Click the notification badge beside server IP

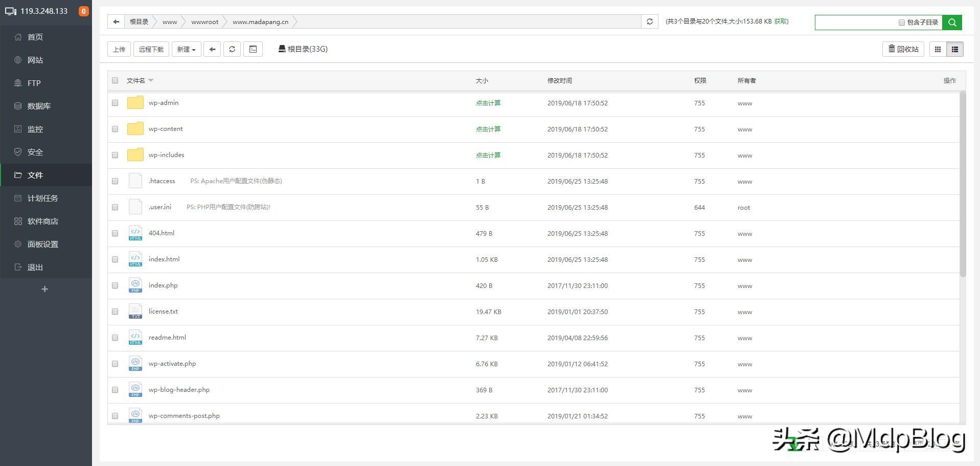point(84,11)
